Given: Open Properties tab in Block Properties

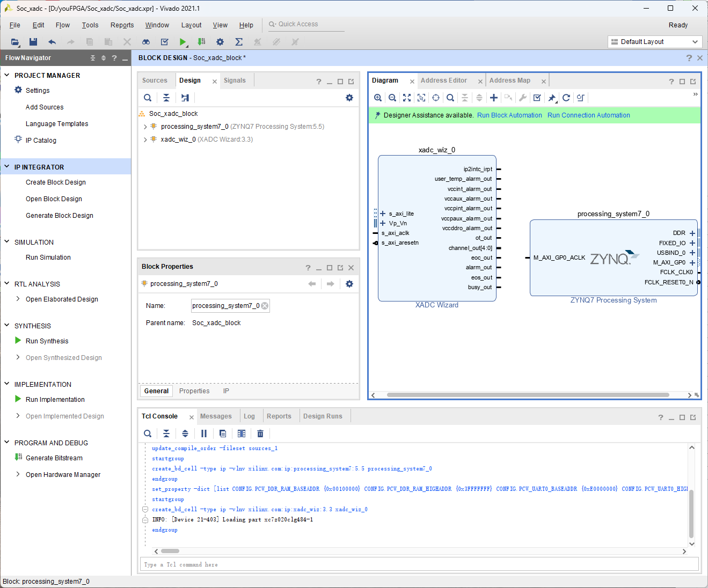Looking at the screenshot, I should click(x=194, y=391).
